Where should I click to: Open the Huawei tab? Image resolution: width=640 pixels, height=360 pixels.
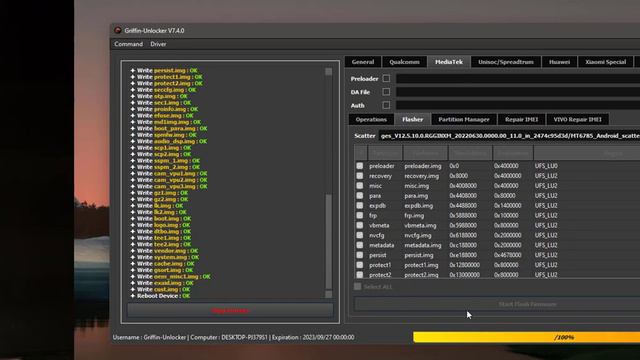point(559,62)
